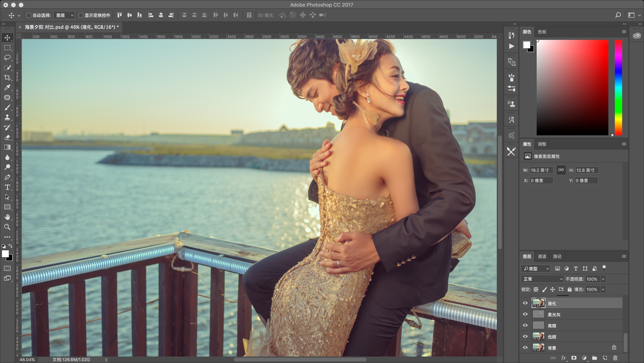Swap foreground and background colors
644x363 pixels.
[10, 246]
